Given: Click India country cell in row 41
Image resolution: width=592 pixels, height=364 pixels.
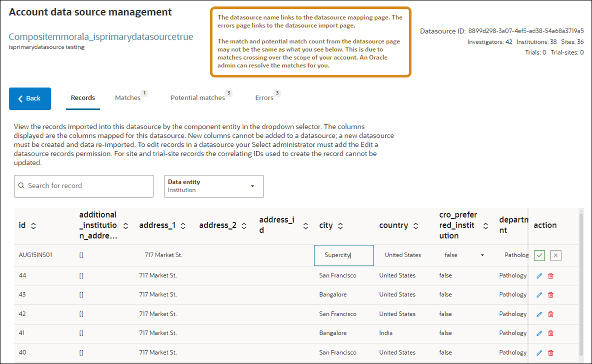Looking at the screenshot, I should 386,333.
